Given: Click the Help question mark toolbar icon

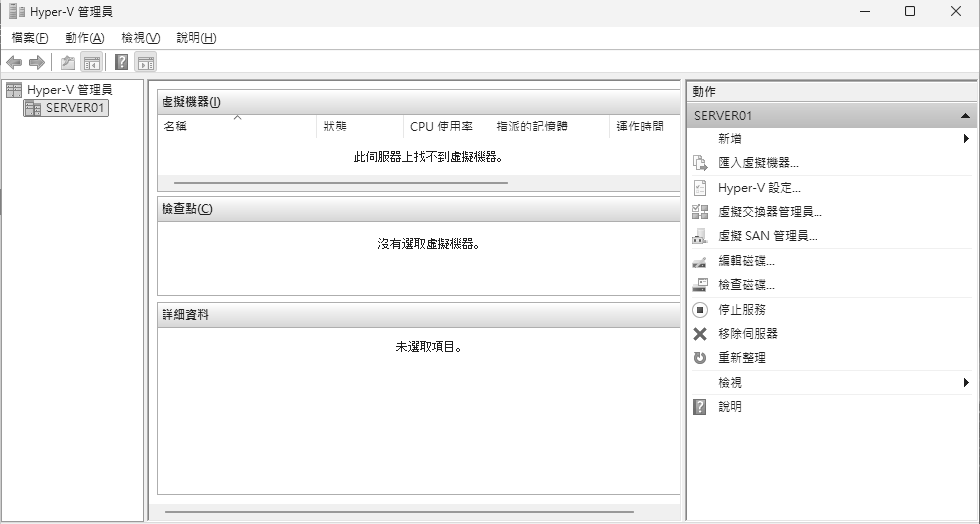Looking at the screenshot, I should pos(122,62).
